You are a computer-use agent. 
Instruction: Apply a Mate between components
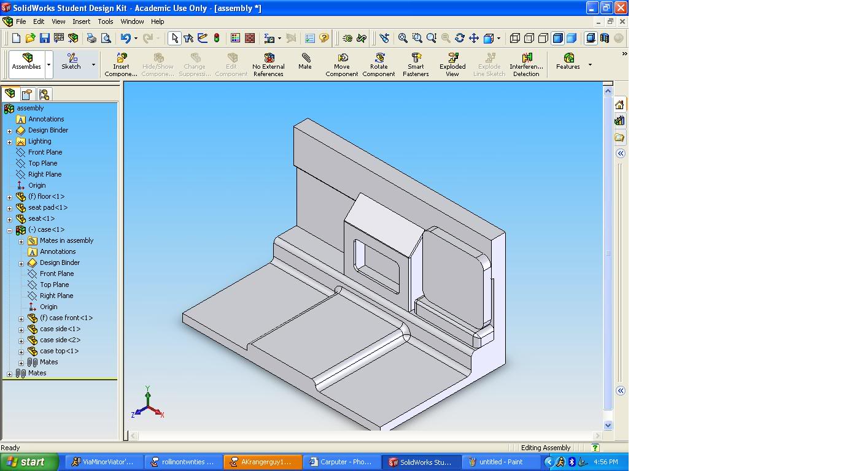tap(305, 64)
